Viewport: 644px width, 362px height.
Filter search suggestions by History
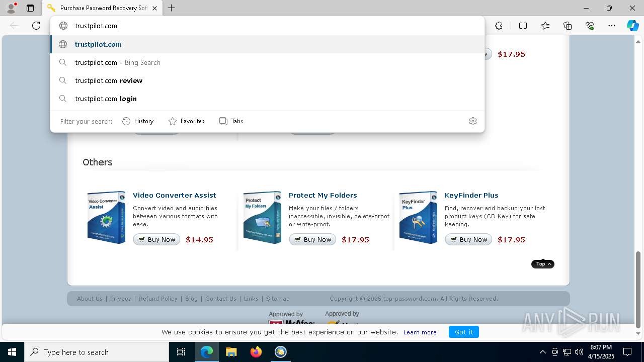click(138, 121)
